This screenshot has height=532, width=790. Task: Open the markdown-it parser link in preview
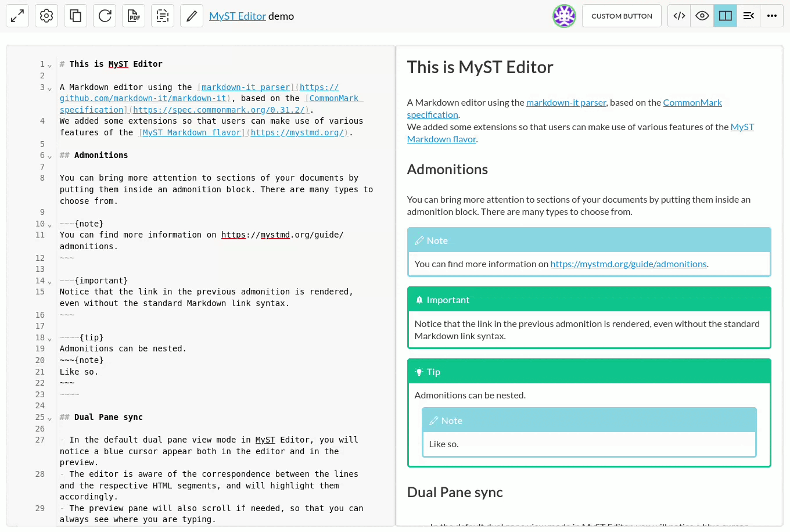(x=566, y=102)
